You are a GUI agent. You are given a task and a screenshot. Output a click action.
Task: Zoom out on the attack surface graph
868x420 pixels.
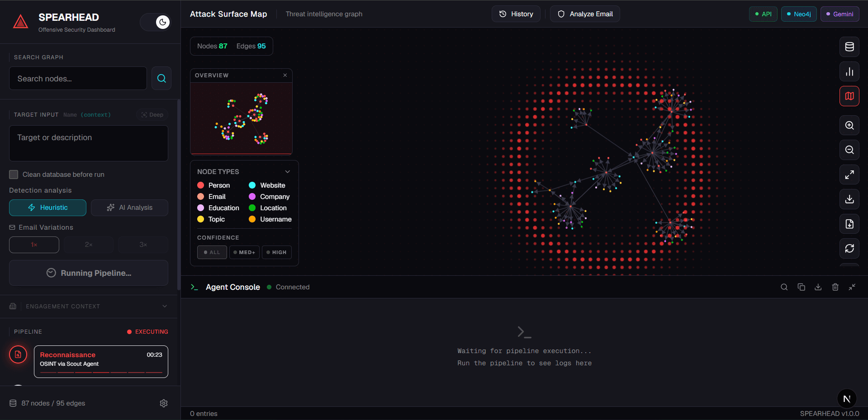[849, 150]
